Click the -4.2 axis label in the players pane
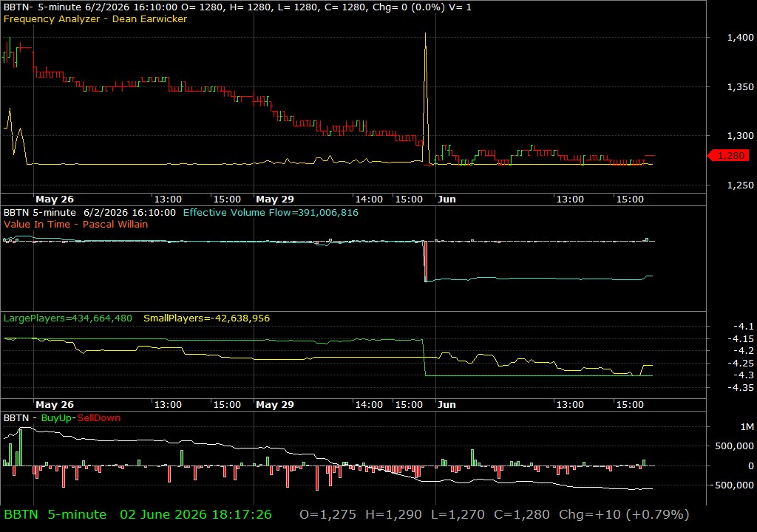The height and width of the screenshot is (532, 757). [x=744, y=351]
